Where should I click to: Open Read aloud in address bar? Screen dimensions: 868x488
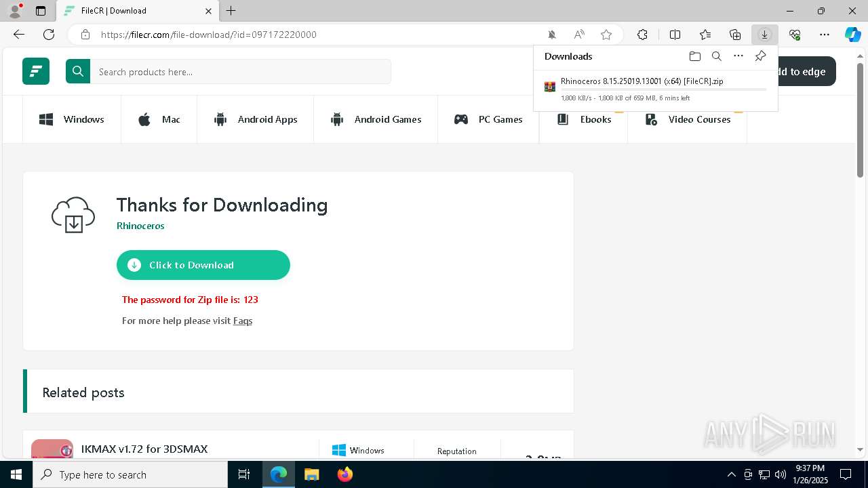(579, 35)
